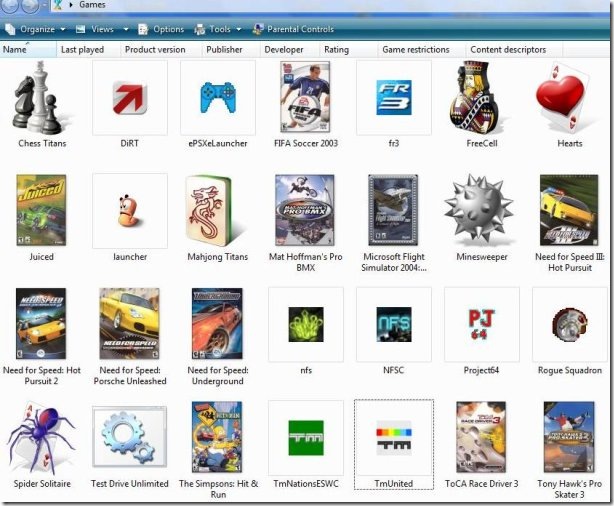Click the Project64 PJ64 icon
Screen dimensions: 614x506
click(x=482, y=324)
